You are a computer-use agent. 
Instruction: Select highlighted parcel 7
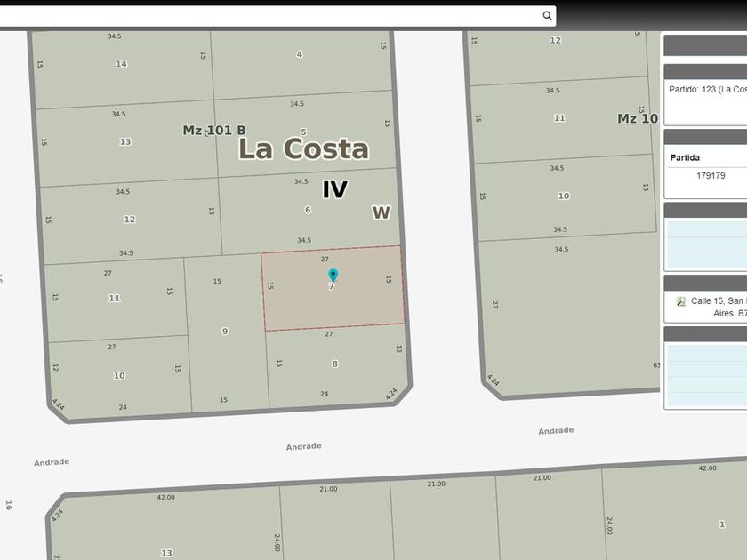(x=333, y=288)
